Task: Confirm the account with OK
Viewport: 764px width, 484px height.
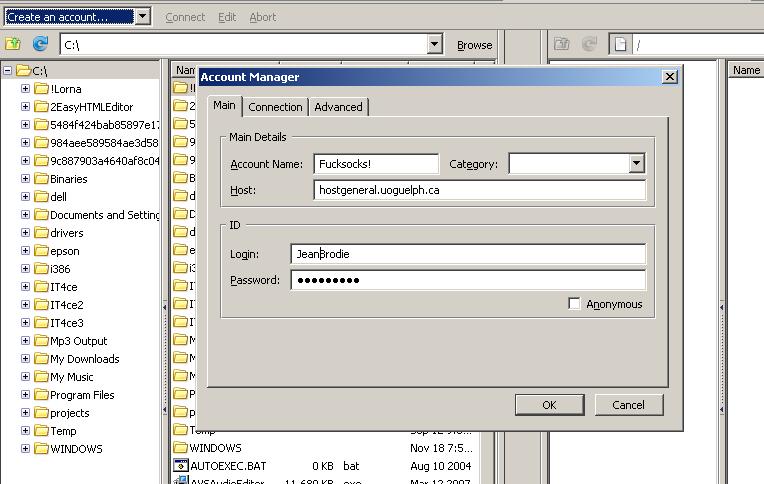Action: tap(549, 405)
